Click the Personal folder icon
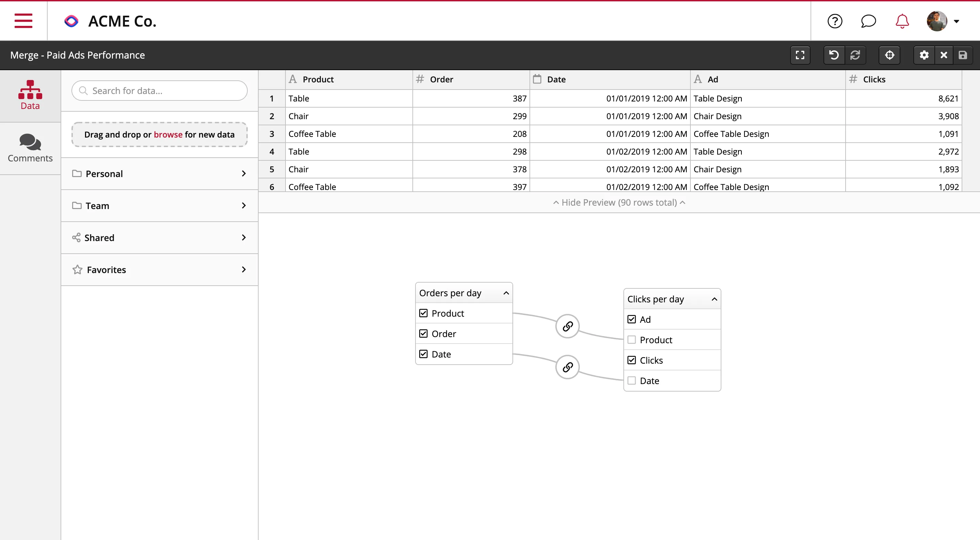980x540 pixels. click(x=77, y=174)
